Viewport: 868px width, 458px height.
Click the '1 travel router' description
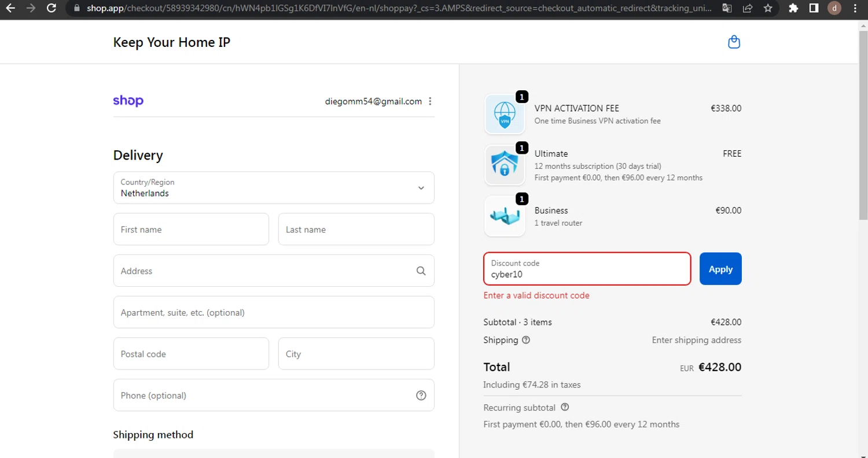pyautogui.click(x=558, y=223)
